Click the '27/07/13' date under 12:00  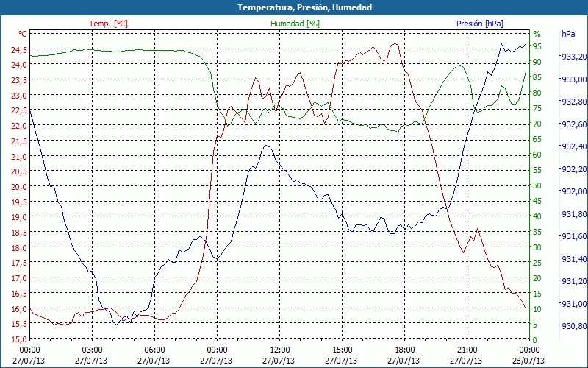[279, 361]
